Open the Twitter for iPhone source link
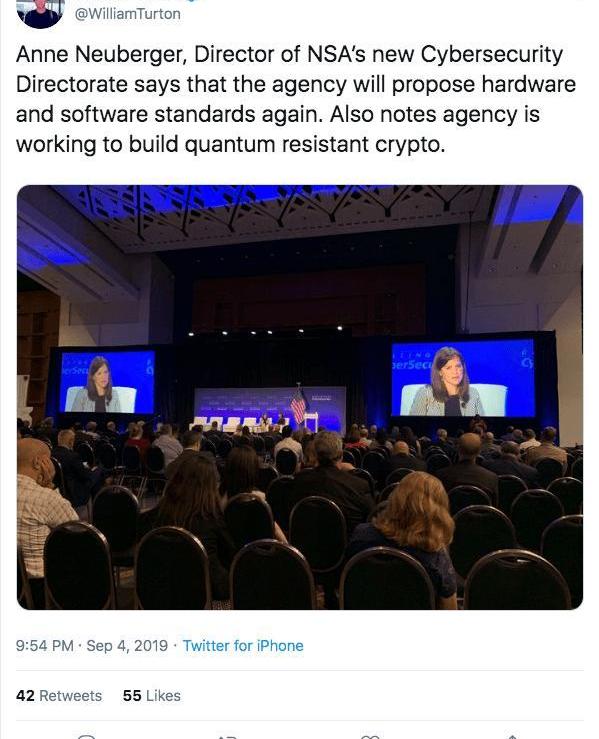599x739 pixels. click(x=243, y=645)
